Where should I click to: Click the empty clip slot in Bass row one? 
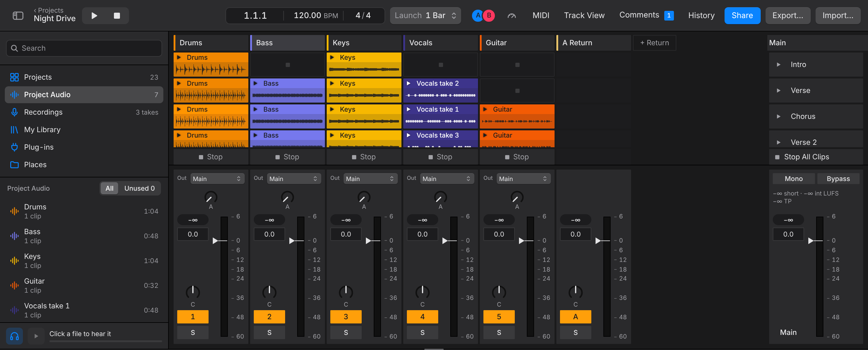pyautogui.click(x=288, y=65)
